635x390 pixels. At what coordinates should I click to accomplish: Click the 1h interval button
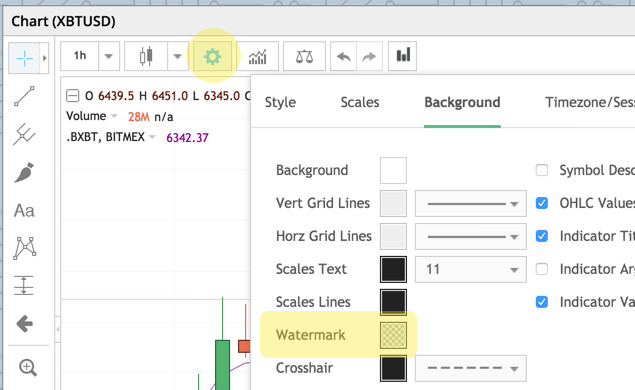pyautogui.click(x=80, y=55)
